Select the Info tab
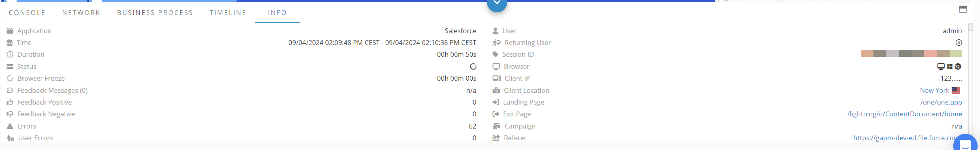The image size is (980, 150). tap(278, 13)
